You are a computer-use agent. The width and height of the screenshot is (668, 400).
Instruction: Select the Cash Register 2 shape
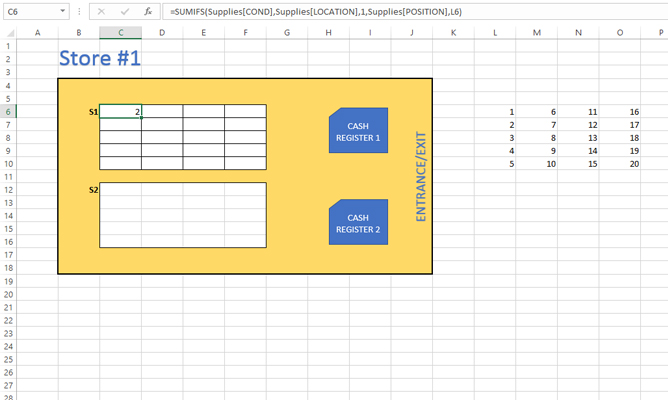pyautogui.click(x=358, y=223)
